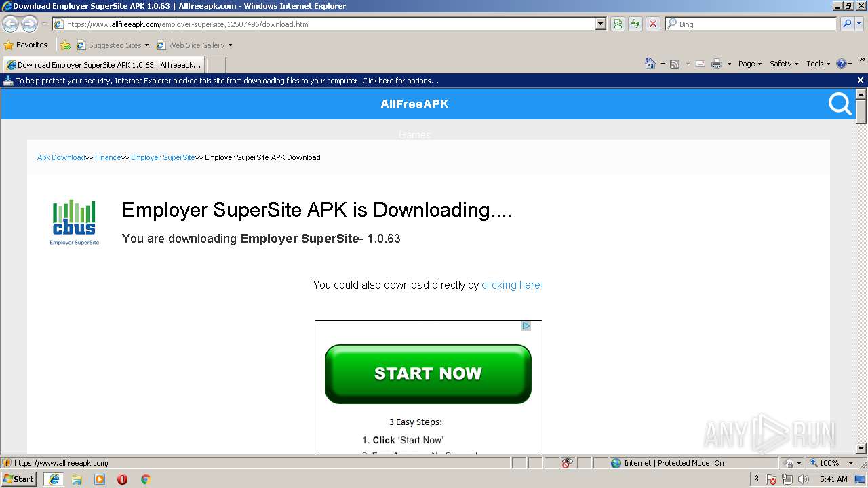Open Windows Explorer folder from taskbar
868x488 pixels.
pos(77,479)
